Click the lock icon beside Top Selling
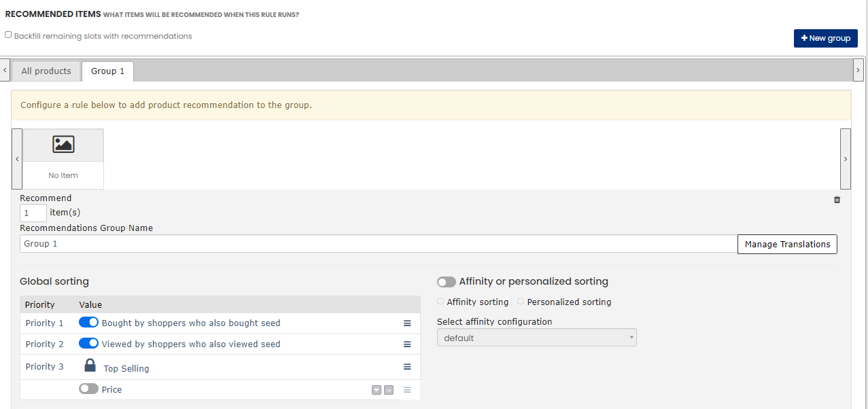This screenshot has height=409, width=868. (89, 366)
